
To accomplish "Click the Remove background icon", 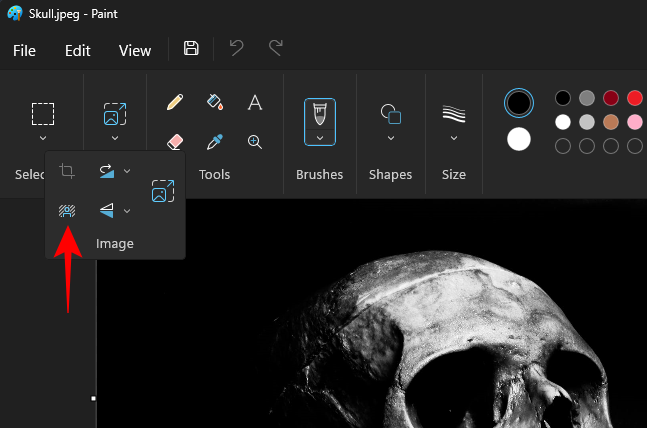I will click(67, 211).
